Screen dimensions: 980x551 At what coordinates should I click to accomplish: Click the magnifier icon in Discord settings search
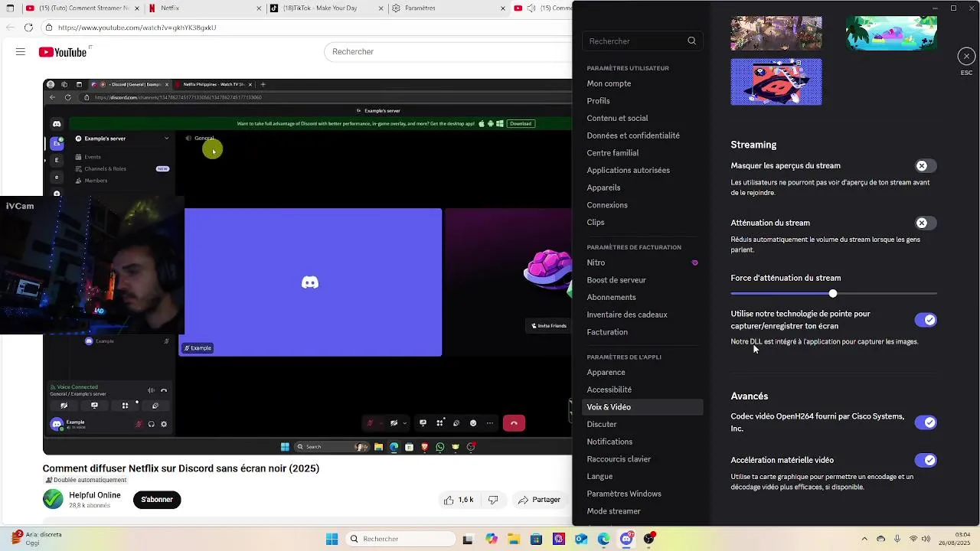tap(691, 41)
